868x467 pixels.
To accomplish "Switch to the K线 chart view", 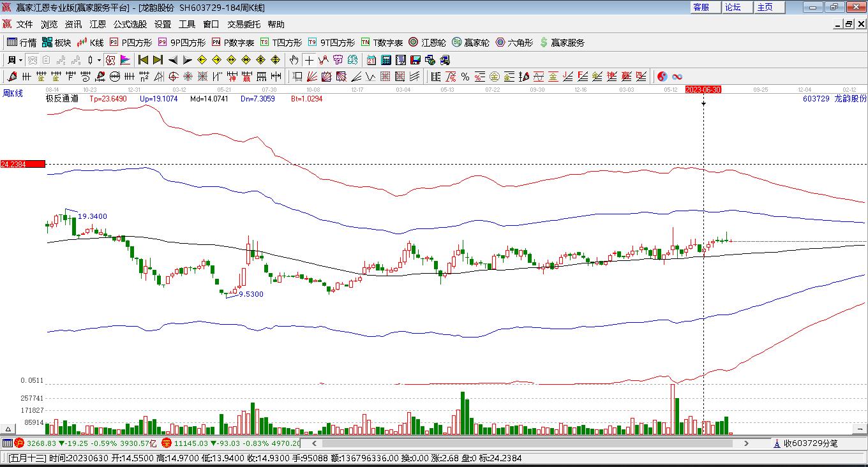I will [90, 43].
